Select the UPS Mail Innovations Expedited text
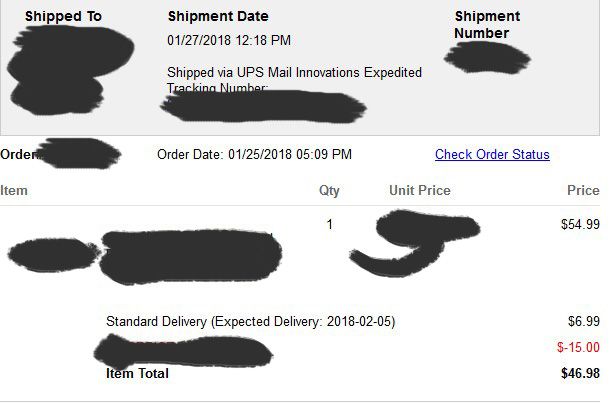 click(294, 72)
